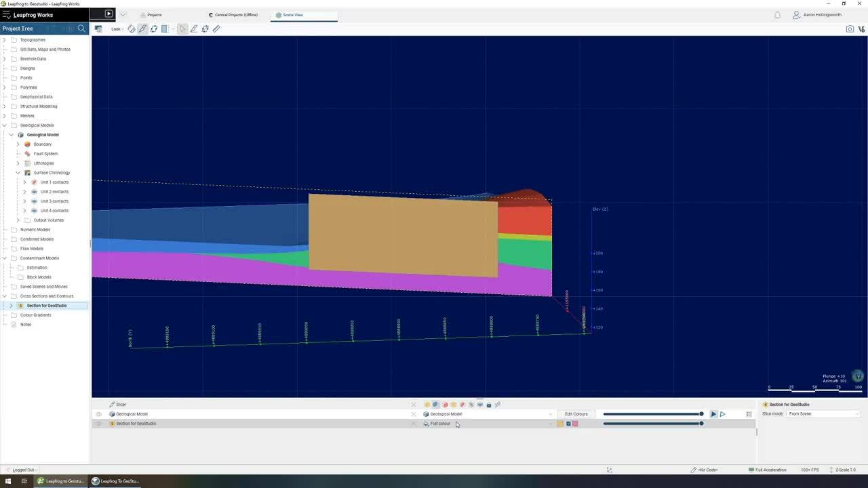Remove Section for GeoStudio from scene list
This screenshot has width=868, height=488.
[x=414, y=424]
